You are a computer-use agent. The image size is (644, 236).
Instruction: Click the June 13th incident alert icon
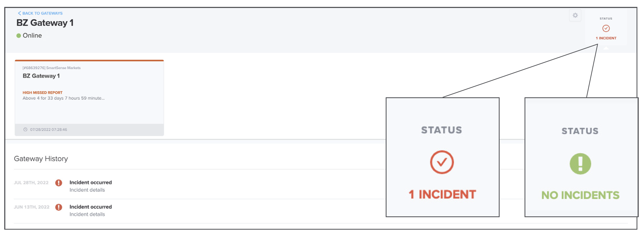59,207
